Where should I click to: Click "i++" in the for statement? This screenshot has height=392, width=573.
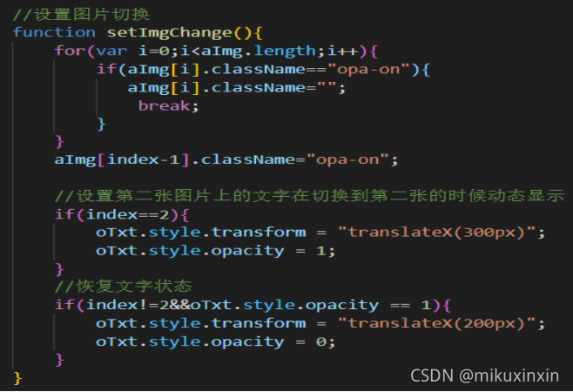(342, 51)
